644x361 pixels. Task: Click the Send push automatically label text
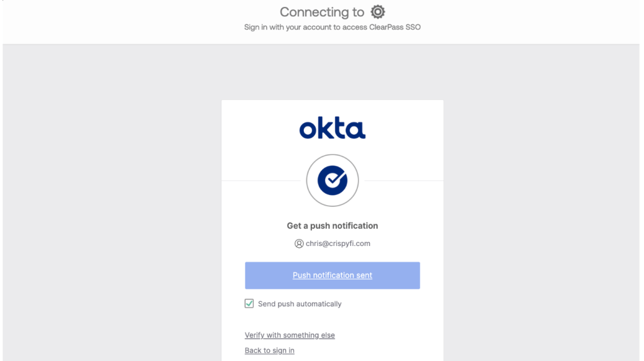pyautogui.click(x=299, y=304)
